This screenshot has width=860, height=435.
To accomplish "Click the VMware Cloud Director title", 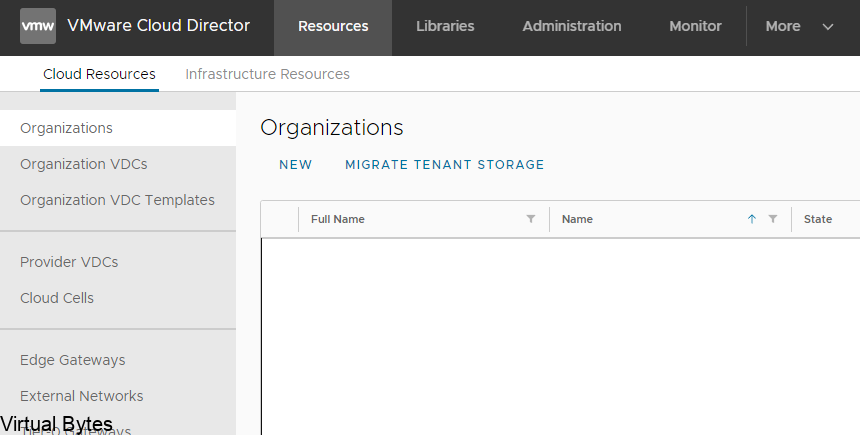I will [x=159, y=25].
